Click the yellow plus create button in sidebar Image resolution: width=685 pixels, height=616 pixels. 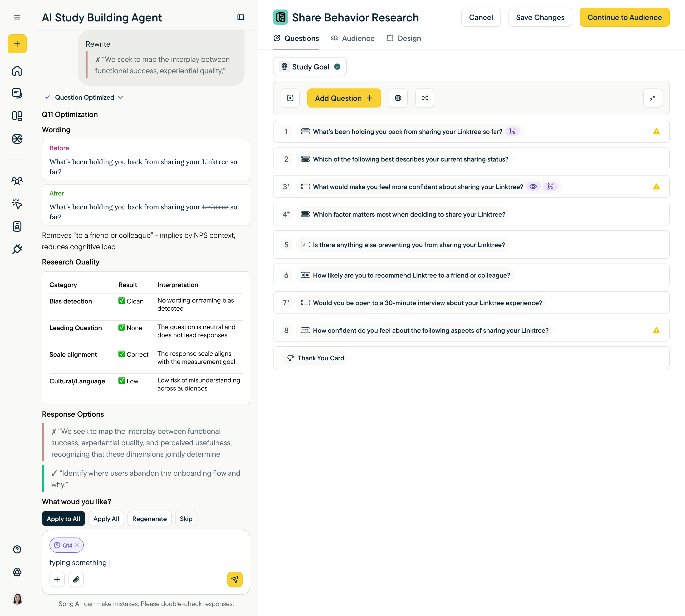click(x=17, y=44)
